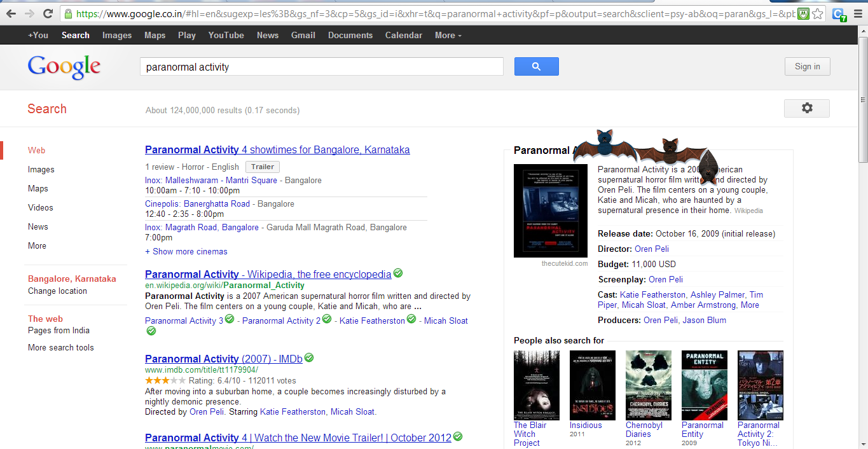Select Images filter in left sidebar
The image size is (868, 449).
coord(41,169)
